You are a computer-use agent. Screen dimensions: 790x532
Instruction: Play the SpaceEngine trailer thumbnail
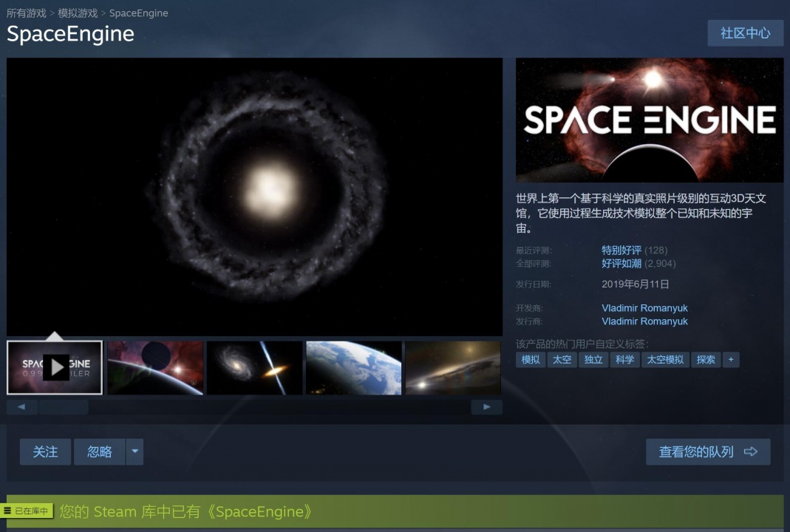pos(55,368)
